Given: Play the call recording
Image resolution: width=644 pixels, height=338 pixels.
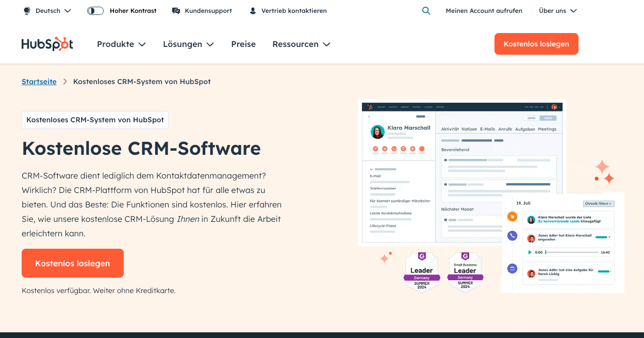Looking at the screenshot, I should tap(530, 252).
